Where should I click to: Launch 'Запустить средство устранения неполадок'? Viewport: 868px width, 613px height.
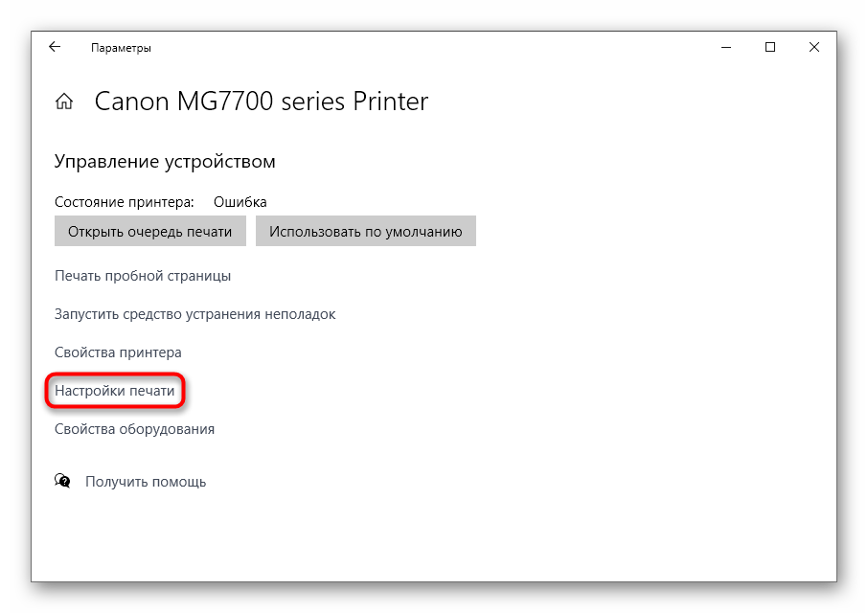194,314
